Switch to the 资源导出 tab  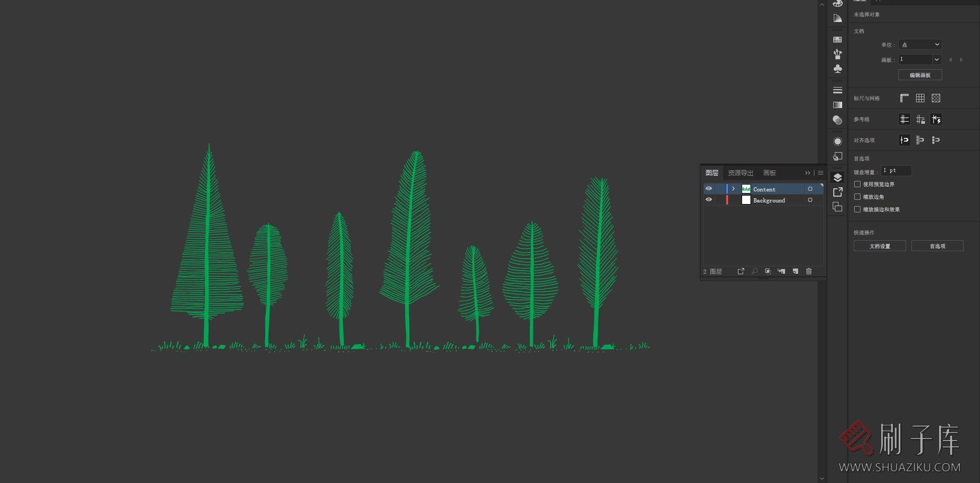(x=740, y=173)
